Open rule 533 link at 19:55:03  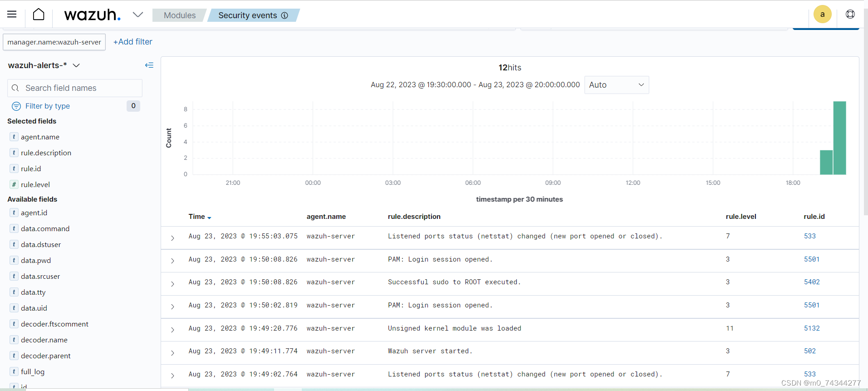[x=810, y=236]
